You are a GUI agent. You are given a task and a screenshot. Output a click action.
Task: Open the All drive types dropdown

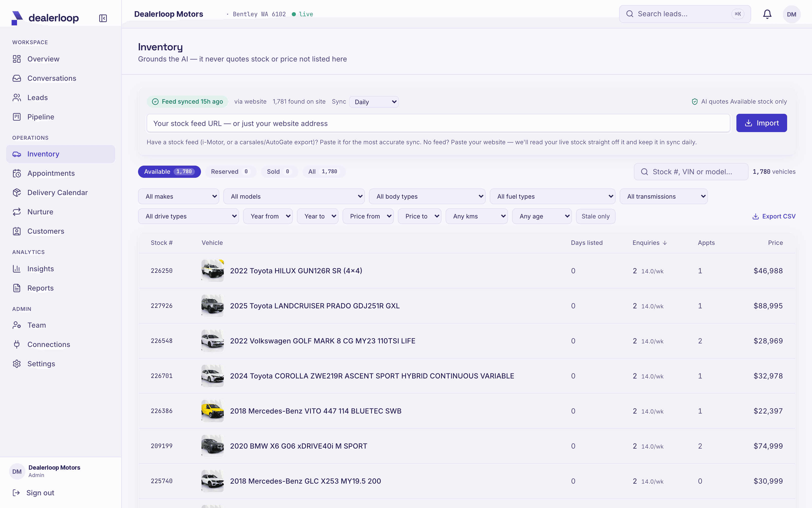189,216
